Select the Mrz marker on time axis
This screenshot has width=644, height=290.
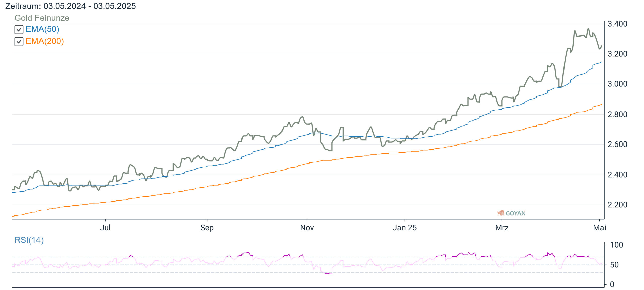point(502,228)
